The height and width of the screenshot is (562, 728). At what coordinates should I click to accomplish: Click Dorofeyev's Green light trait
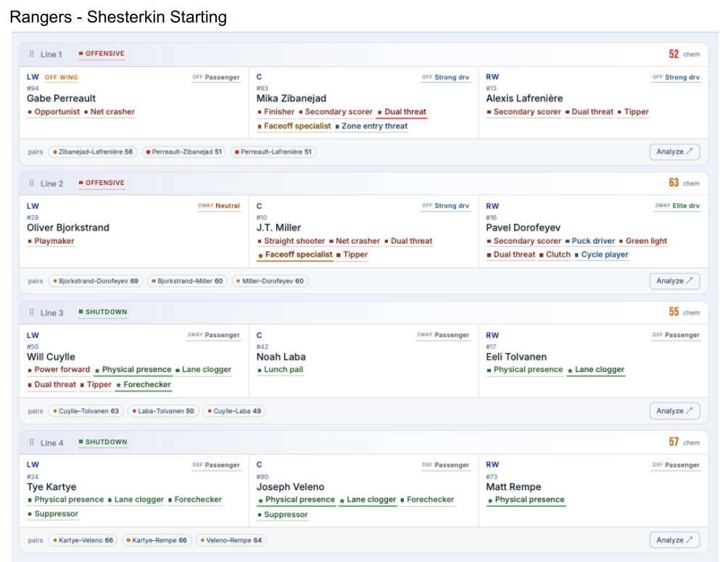643,241
